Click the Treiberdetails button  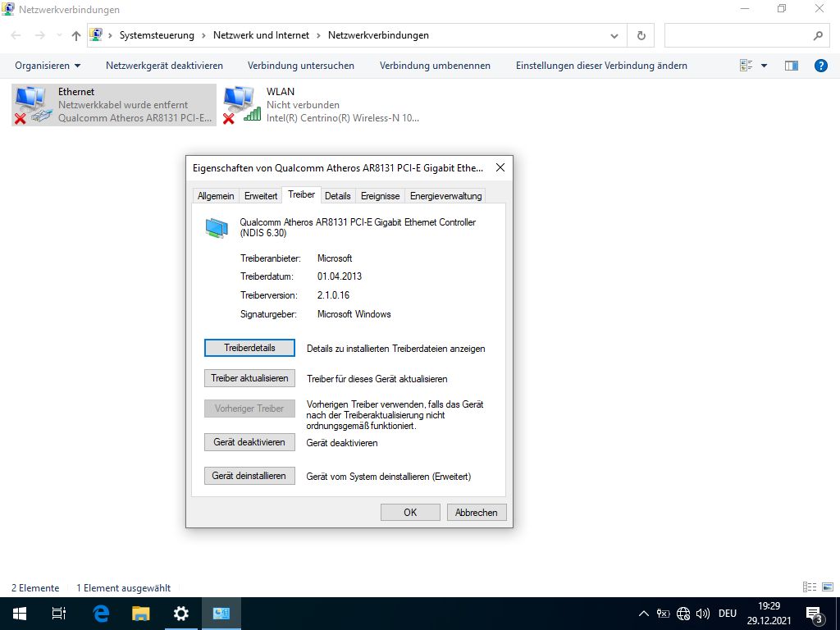click(x=249, y=348)
